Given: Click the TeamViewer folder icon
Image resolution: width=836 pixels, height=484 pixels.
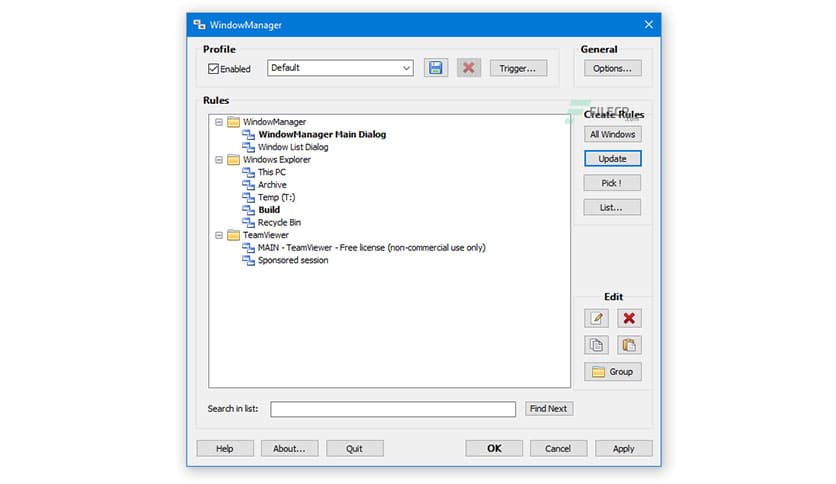Looking at the screenshot, I should (233, 235).
